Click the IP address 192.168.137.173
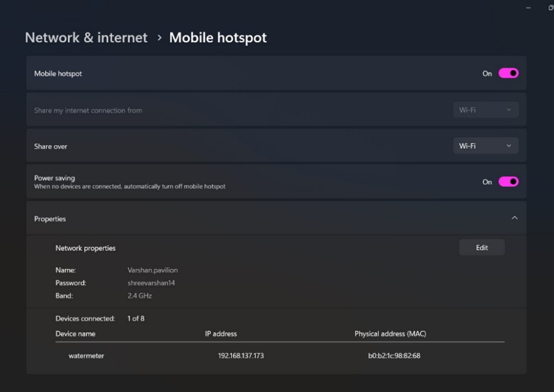The image size is (554, 392). coord(241,355)
